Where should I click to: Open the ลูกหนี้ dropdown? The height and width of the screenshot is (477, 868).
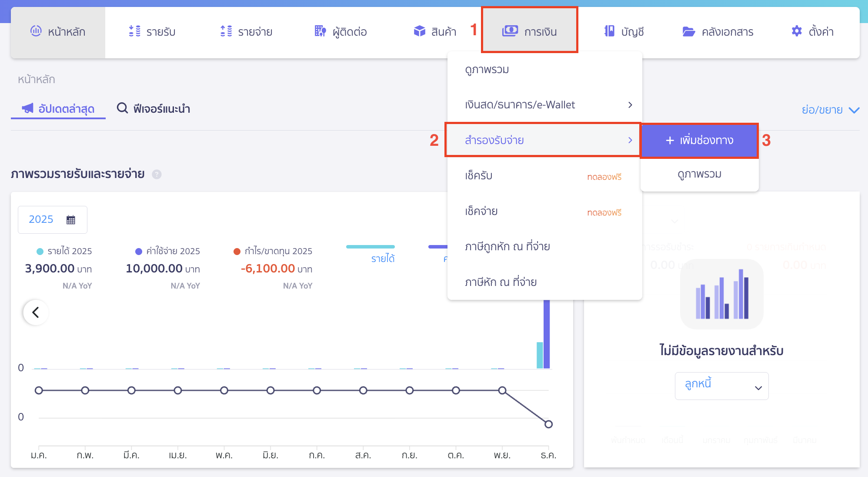point(721,386)
